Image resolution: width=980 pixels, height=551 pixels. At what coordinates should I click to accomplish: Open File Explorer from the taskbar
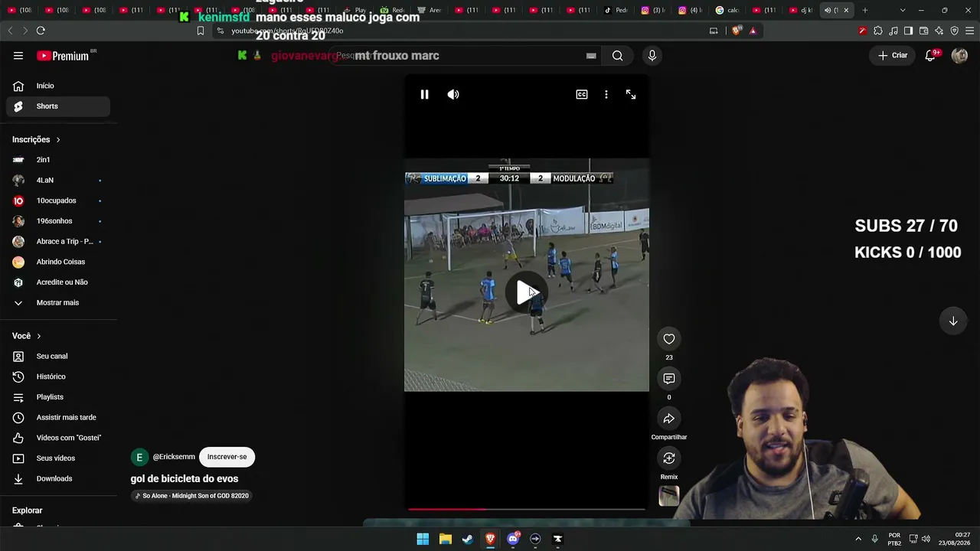pos(446,539)
